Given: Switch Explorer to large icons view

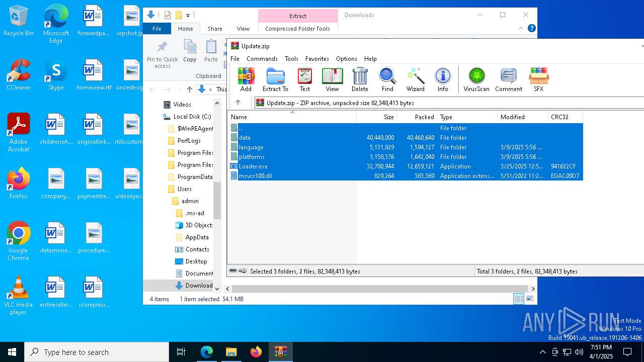Looking at the screenshot, I should tap(530, 299).
